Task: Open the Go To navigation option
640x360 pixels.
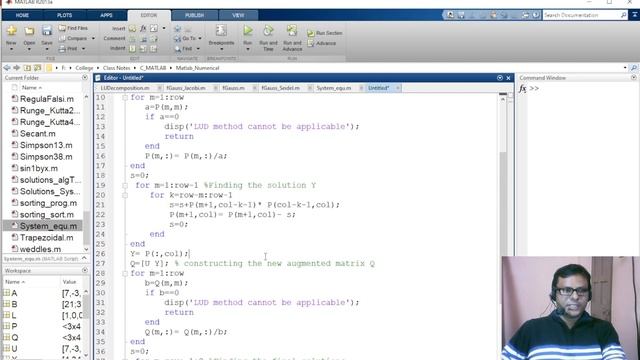Action: coord(185,38)
